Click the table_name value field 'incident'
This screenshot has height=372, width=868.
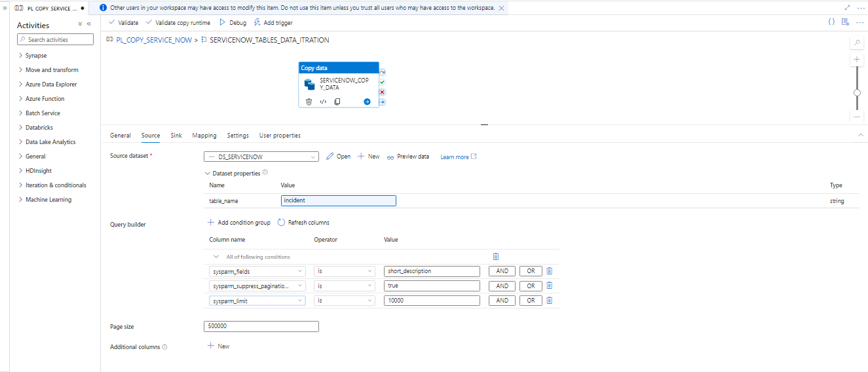click(339, 200)
